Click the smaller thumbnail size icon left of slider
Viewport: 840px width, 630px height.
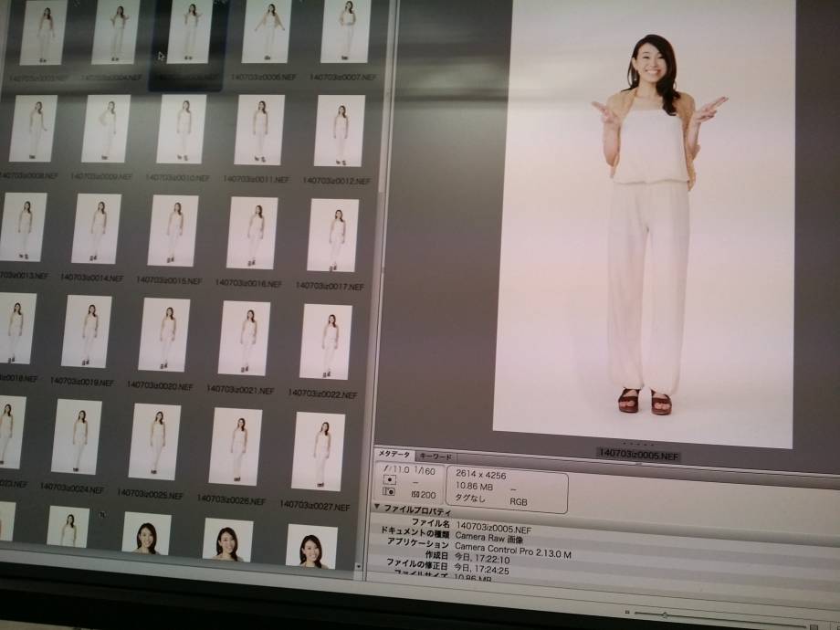pyautogui.click(x=628, y=613)
